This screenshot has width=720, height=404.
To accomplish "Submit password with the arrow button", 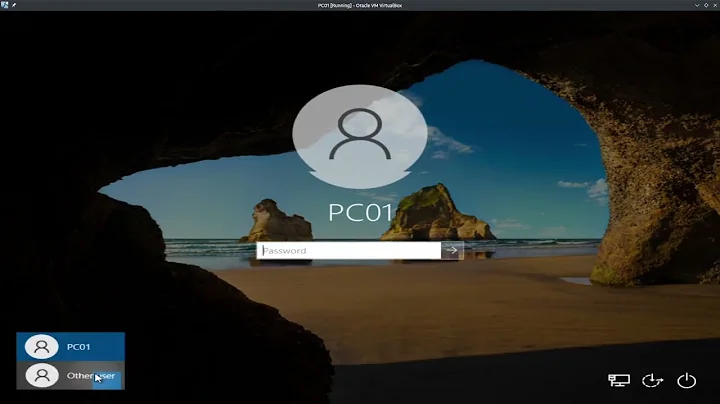I will (x=452, y=251).
